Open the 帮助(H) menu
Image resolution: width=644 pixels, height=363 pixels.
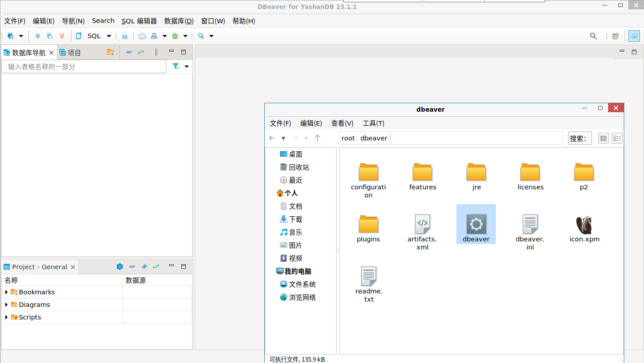point(244,21)
